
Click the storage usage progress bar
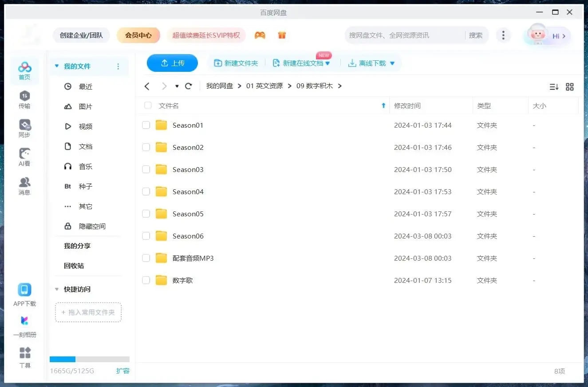(x=89, y=360)
